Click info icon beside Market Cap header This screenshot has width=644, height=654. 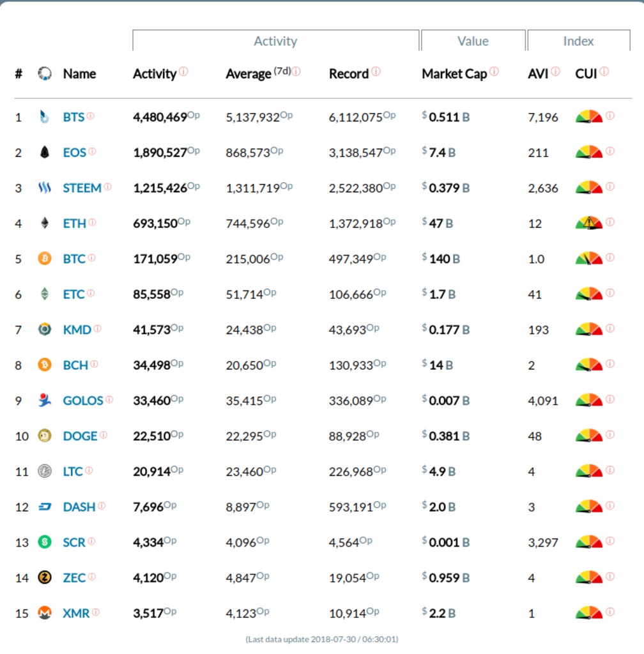coord(494,72)
